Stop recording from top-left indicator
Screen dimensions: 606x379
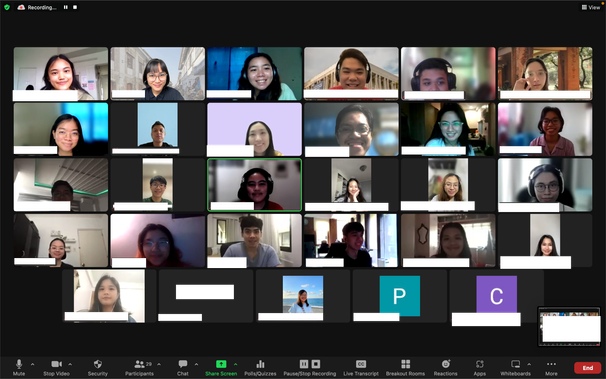[75, 7]
